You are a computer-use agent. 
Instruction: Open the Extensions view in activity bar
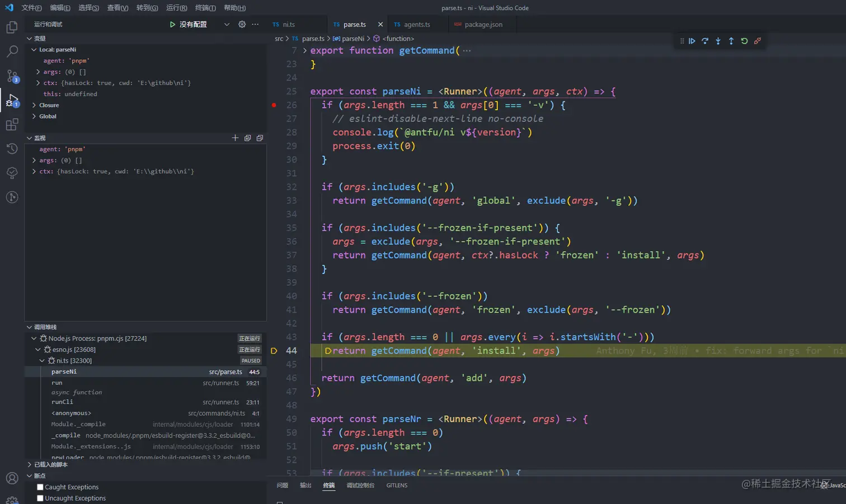click(x=12, y=124)
